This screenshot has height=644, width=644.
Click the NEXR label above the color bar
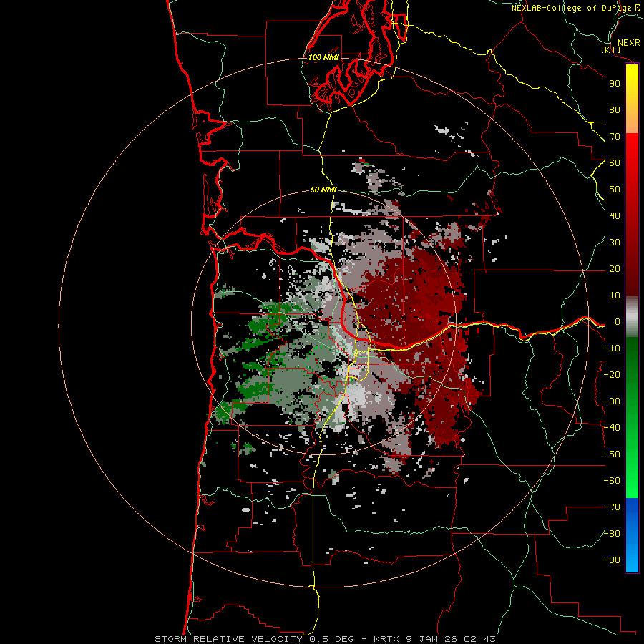tap(628, 43)
